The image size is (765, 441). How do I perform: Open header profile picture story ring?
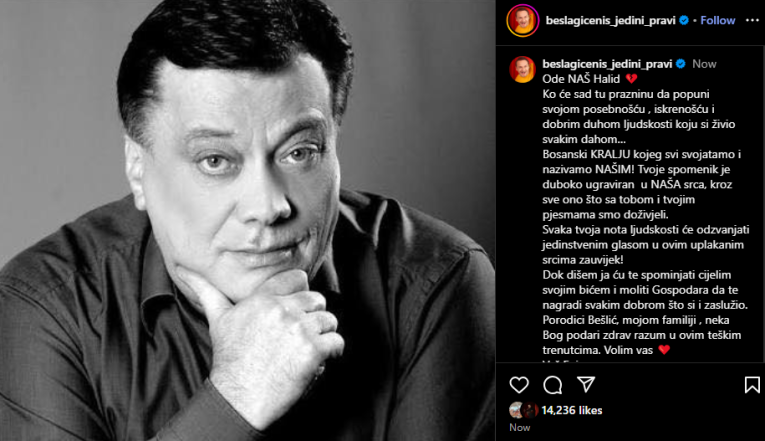tap(523, 20)
